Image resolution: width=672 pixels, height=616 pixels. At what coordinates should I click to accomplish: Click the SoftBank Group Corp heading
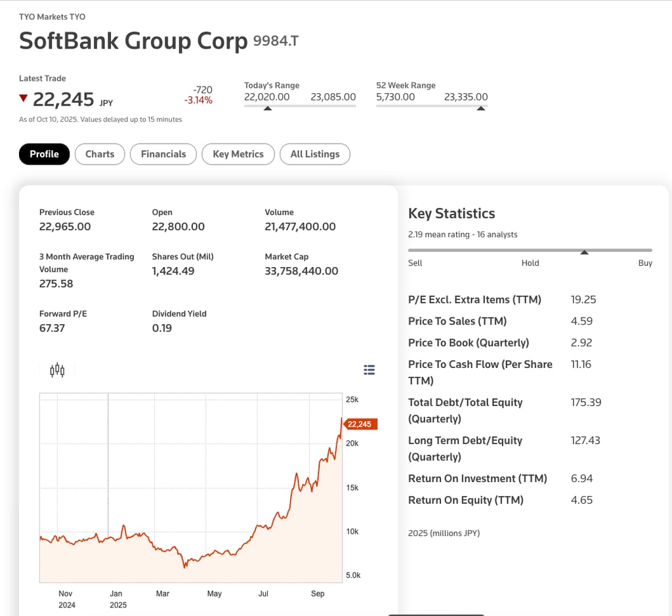click(133, 41)
